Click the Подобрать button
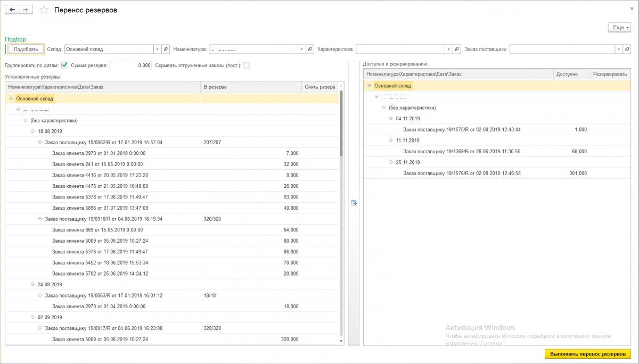 pyautogui.click(x=26, y=49)
